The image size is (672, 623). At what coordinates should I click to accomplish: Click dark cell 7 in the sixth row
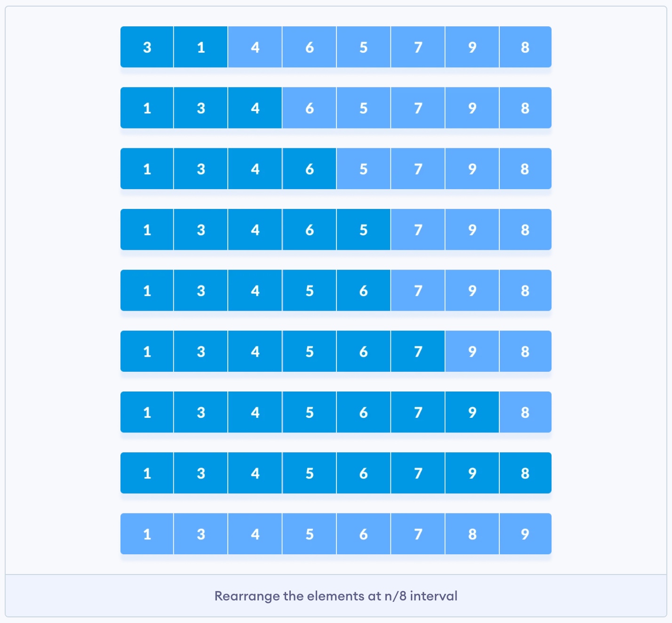pyautogui.click(x=418, y=351)
